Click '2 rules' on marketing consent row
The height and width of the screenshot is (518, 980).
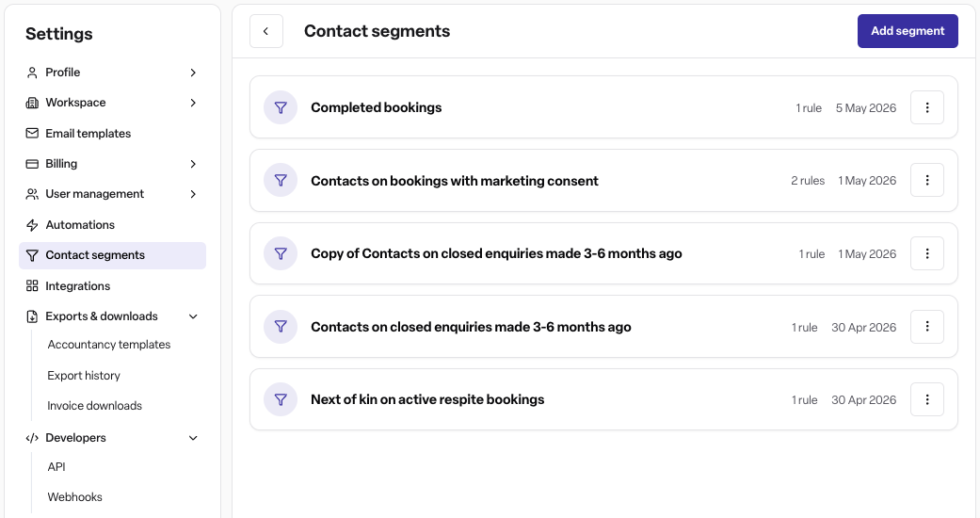(808, 181)
